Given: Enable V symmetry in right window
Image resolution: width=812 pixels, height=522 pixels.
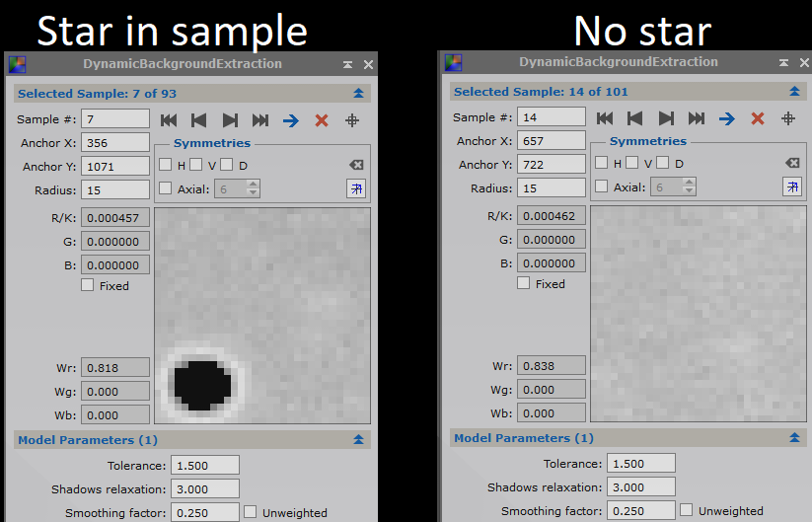Looking at the screenshot, I should [631, 163].
